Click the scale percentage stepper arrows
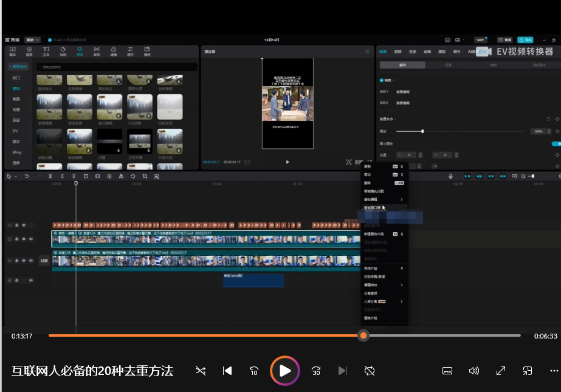Screen dimensions: 561x392 pos(549,132)
